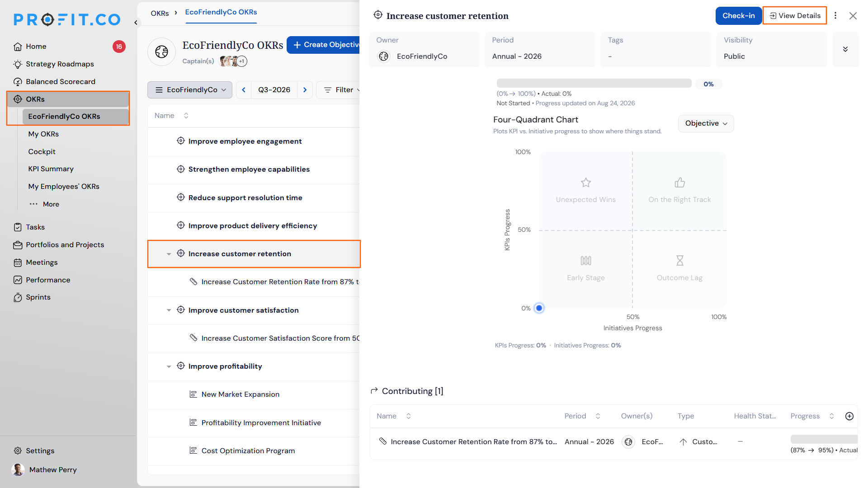This screenshot has height=488, width=868.
Task: Close the Increase customer retention panel
Action: coord(853,16)
